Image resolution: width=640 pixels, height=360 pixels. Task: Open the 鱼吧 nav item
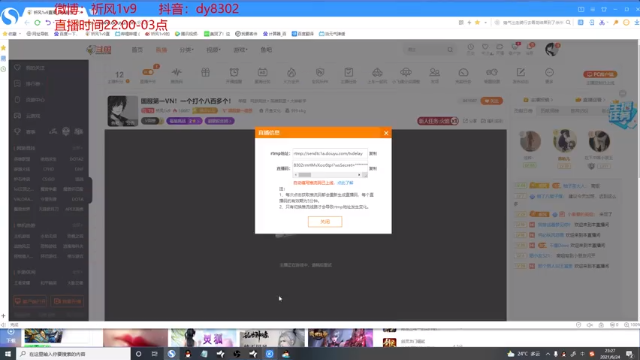tap(266, 50)
